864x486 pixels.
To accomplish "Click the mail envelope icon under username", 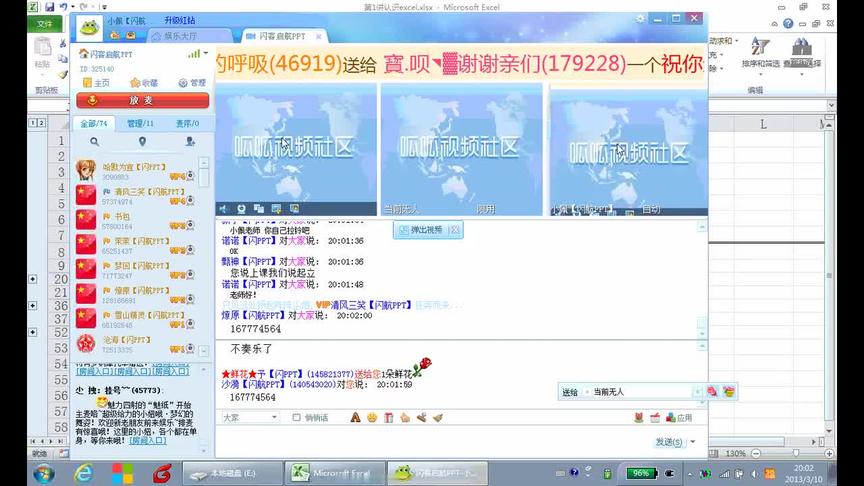I will [x=131, y=35].
